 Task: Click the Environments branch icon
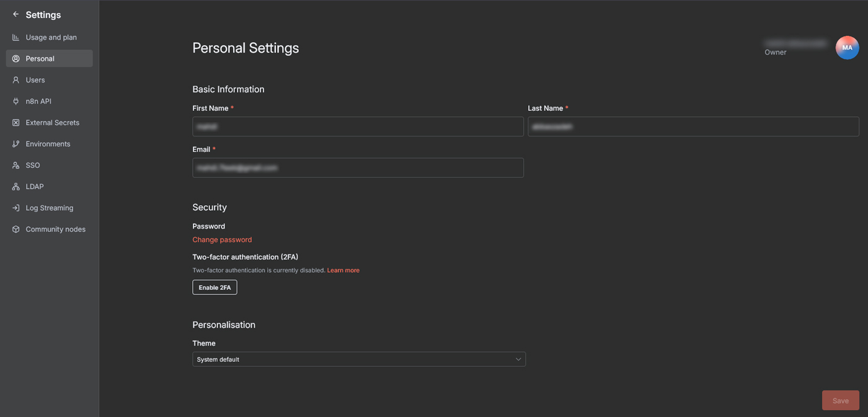(16, 144)
